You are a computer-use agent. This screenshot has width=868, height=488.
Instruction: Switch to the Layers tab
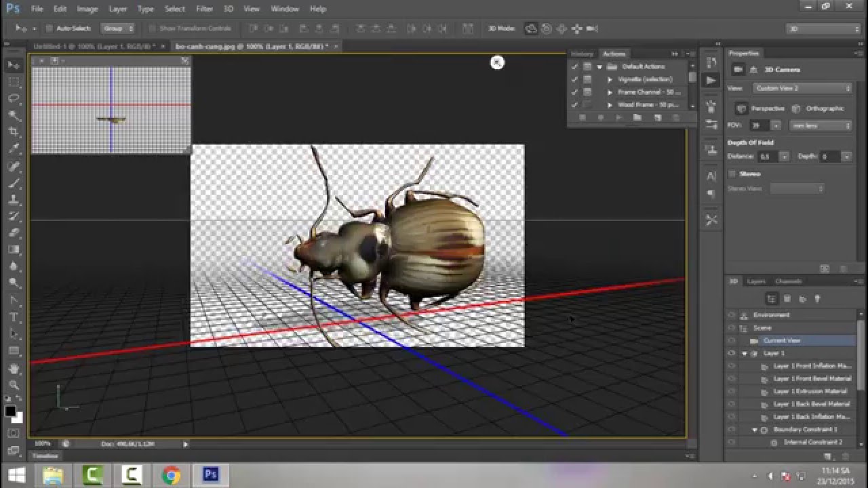(755, 281)
